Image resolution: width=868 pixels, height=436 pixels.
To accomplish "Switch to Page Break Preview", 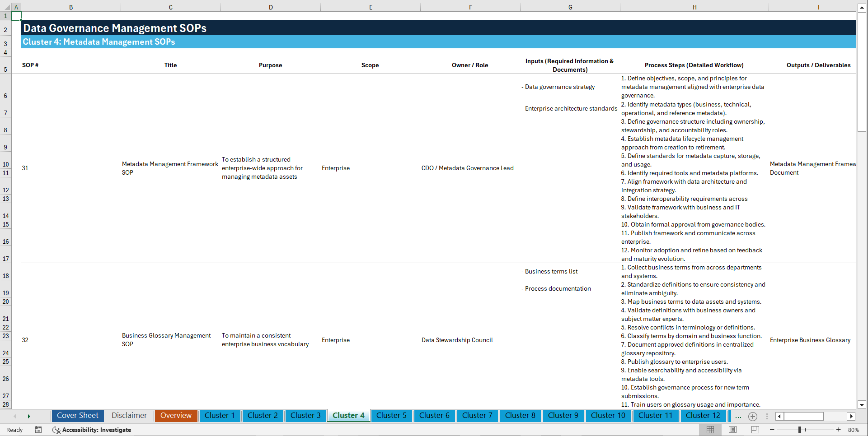I will click(x=755, y=430).
